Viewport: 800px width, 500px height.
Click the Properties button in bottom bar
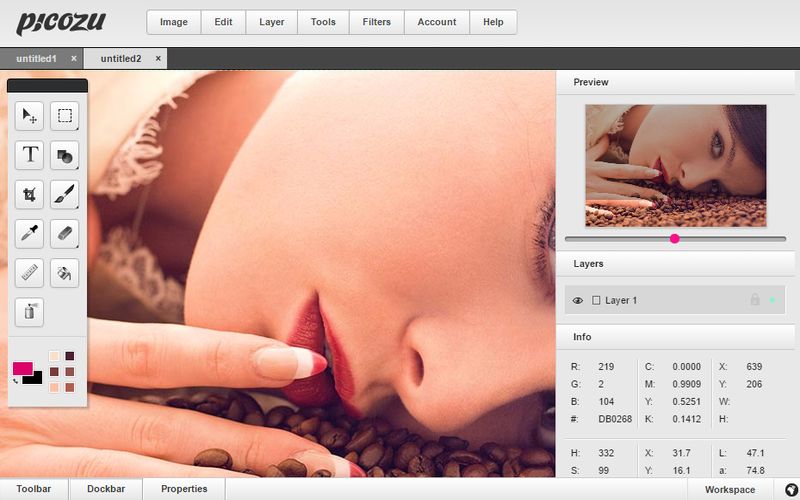coord(184,489)
